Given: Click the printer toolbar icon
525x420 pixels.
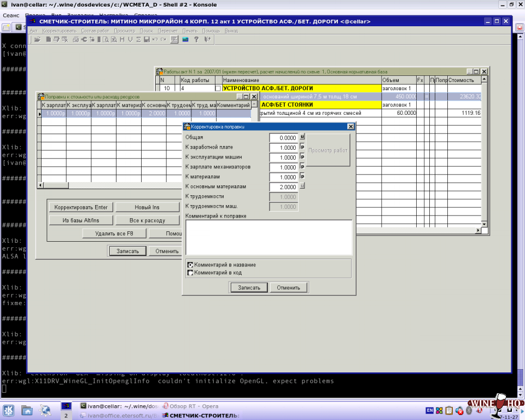Looking at the screenshot, I should 75,39.
